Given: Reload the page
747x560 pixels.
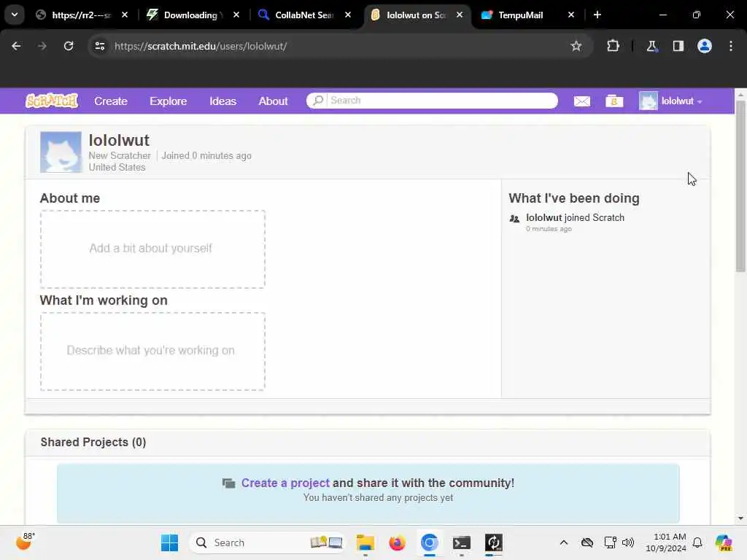Looking at the screenshot, I should pos(69,46).
